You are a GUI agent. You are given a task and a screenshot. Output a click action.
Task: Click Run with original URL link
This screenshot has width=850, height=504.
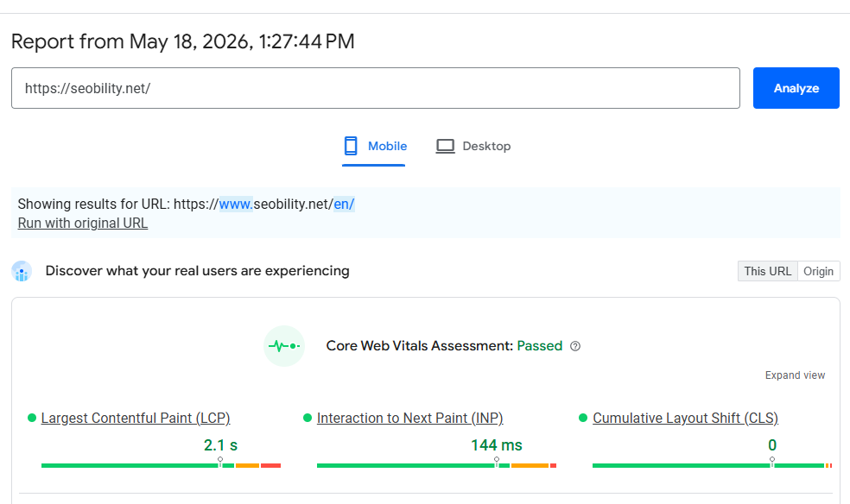83,223
